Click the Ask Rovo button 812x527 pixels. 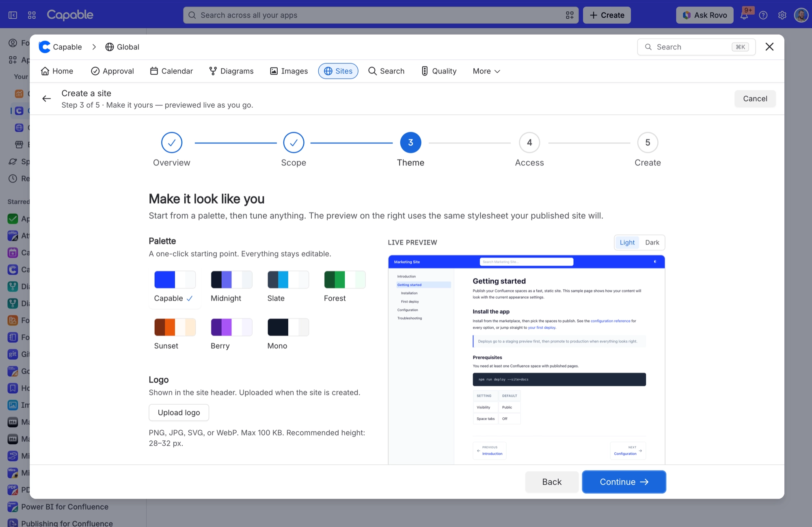pyautogui.click(x=705, y=15)
